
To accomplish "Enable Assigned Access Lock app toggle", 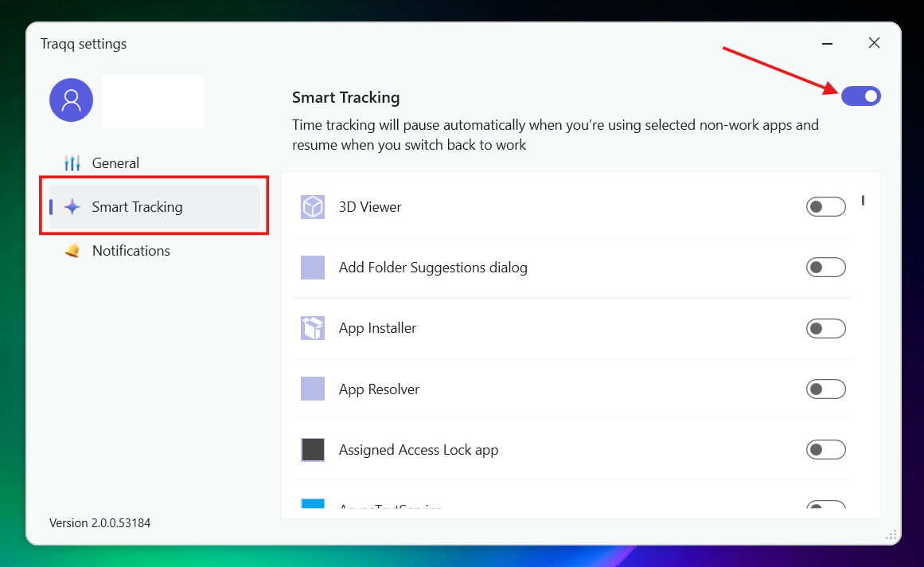I will [x=825, y=450].
